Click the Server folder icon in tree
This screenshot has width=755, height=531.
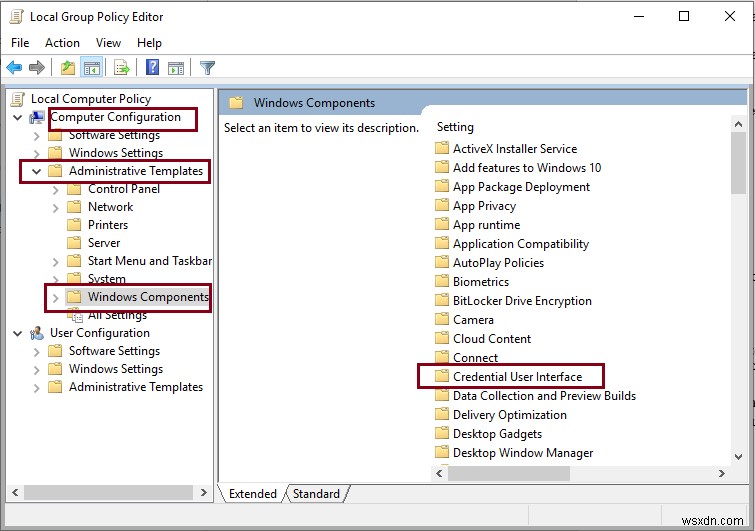point(74,243)
